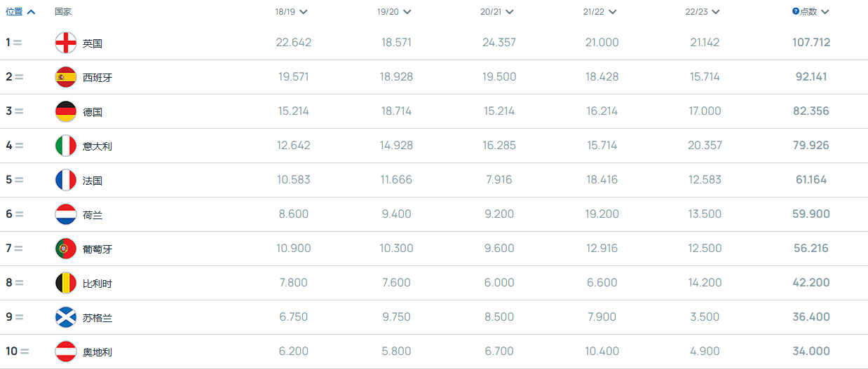This screenshot has height=369, width=868.
Task: Click the Germany flag icon
Action: [66, 111]
